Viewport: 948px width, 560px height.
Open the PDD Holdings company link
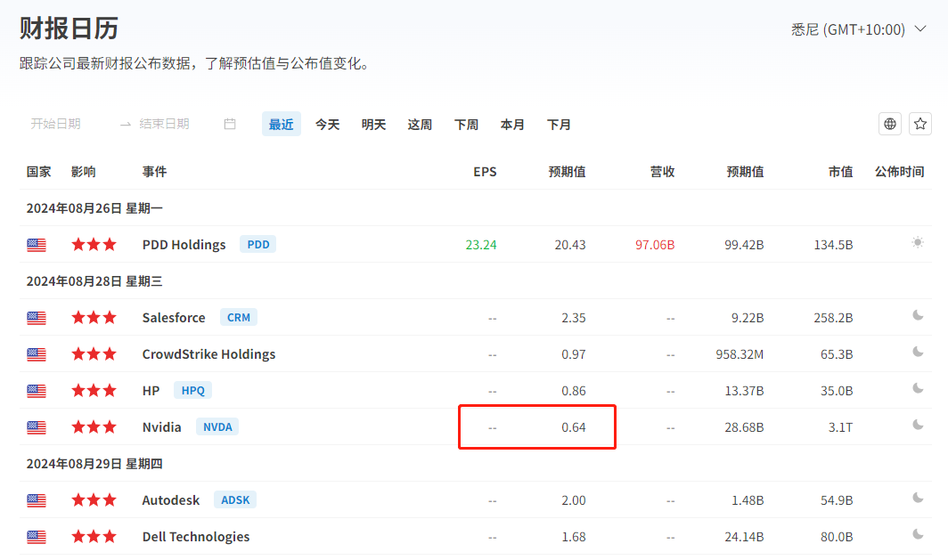(x=184, y=245)
